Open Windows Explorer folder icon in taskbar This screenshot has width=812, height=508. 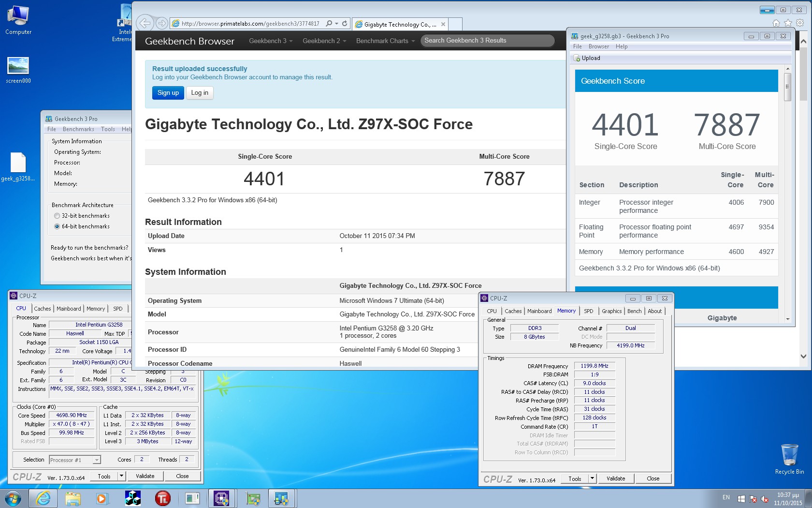pos(73,498)
